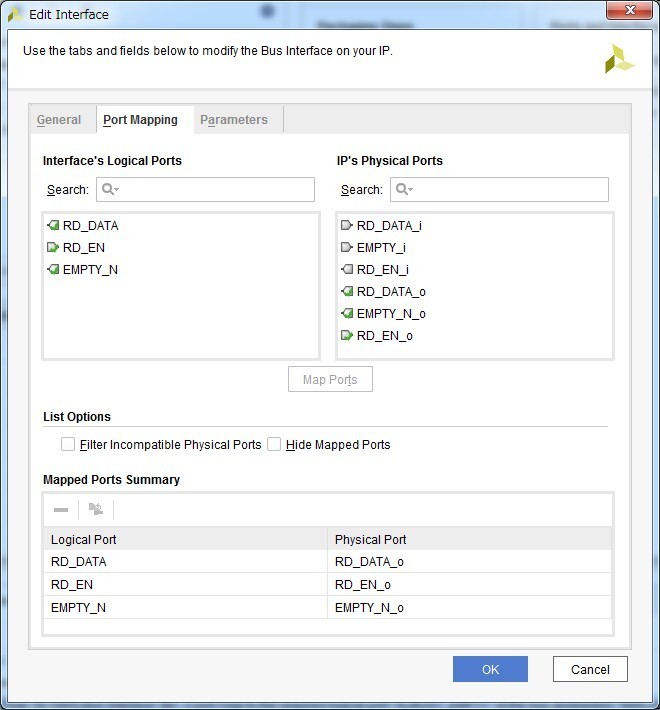Enable Filter Incompatible Physical Ports
This screenshot has width=660, height=710.
[x=68, y=444]
